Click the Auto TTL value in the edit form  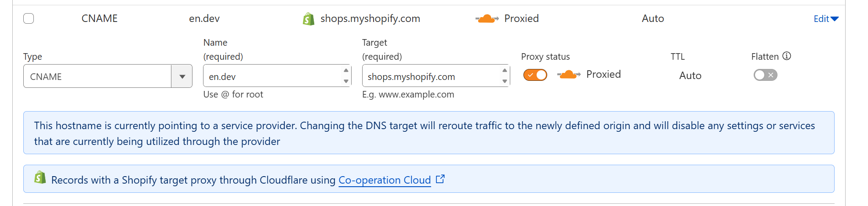point(690,76)
